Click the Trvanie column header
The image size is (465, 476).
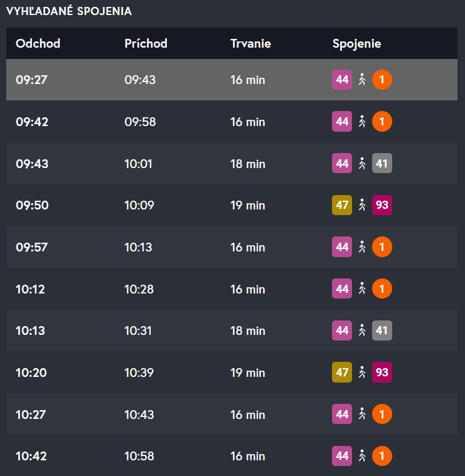click(250, 44)
